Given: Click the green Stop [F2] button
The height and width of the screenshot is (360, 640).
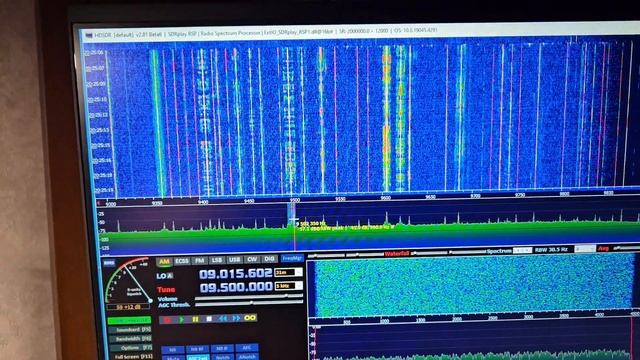Looking at the screenshot, I should pyautogui.click(x=129, y=321).
